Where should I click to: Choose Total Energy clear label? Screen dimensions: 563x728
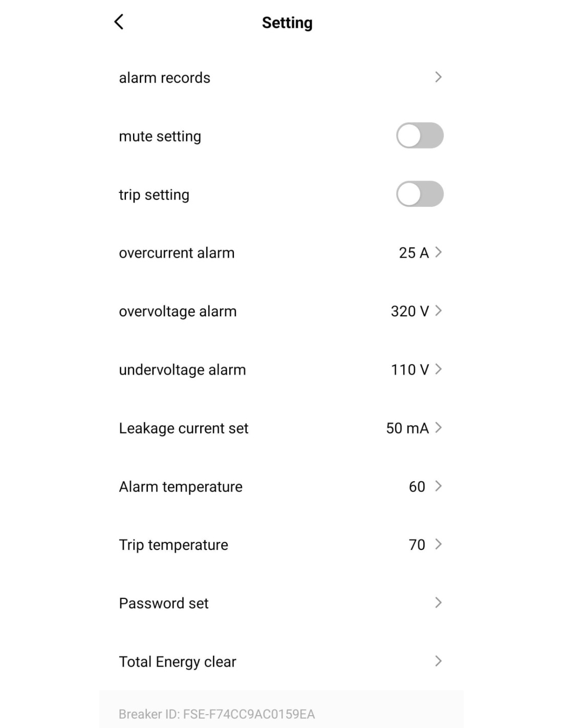click(178, 662)
